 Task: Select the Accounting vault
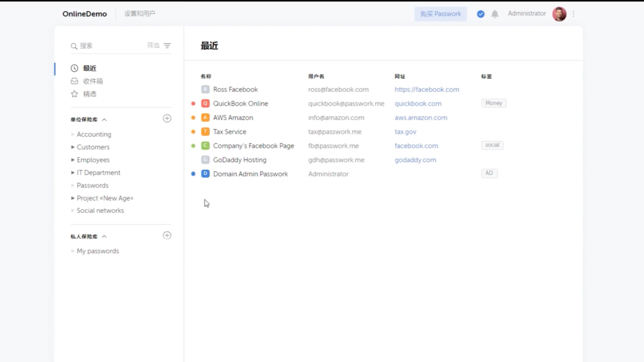[x=94, y=134]
